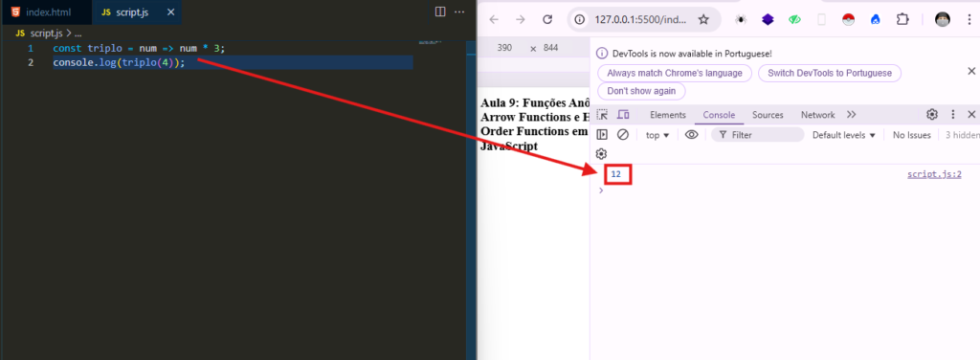
Task: Expand the Default levels dropdown
Action: click(844, 135)
